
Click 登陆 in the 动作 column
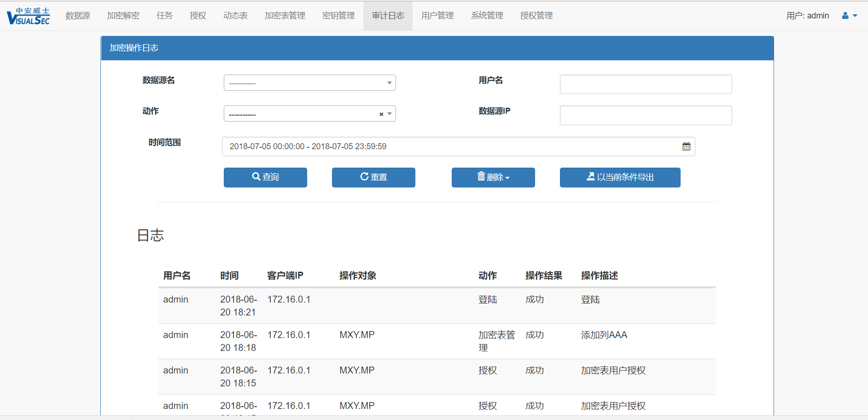point(488,299)
